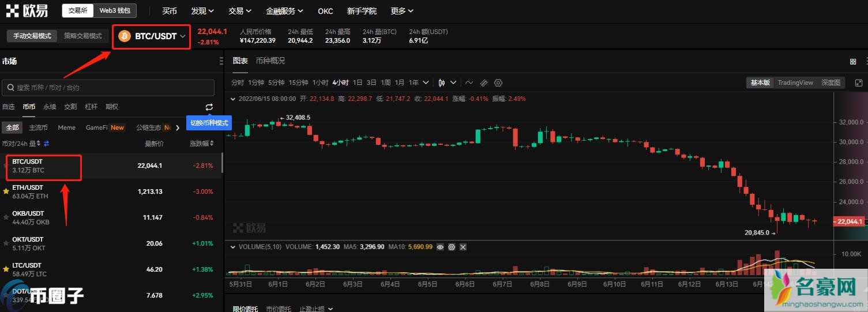Open the 图表 chart tab

click(x=240, y=61)
